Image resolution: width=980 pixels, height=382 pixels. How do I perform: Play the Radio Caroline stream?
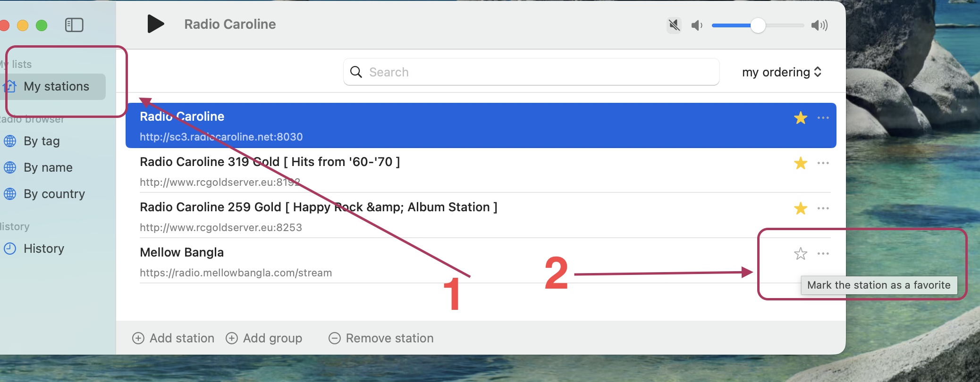tap(156, 24)
